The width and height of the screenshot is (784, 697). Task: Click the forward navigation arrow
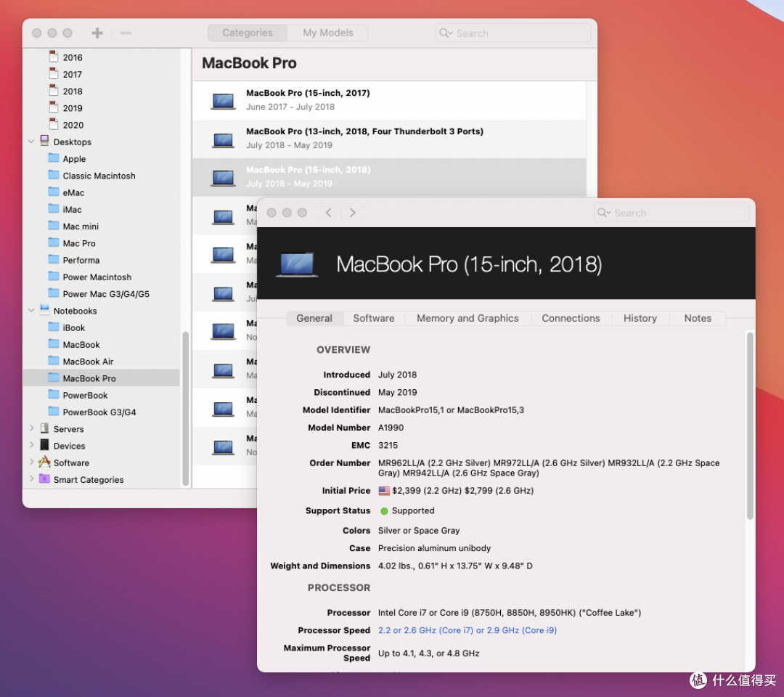[353, 212]
